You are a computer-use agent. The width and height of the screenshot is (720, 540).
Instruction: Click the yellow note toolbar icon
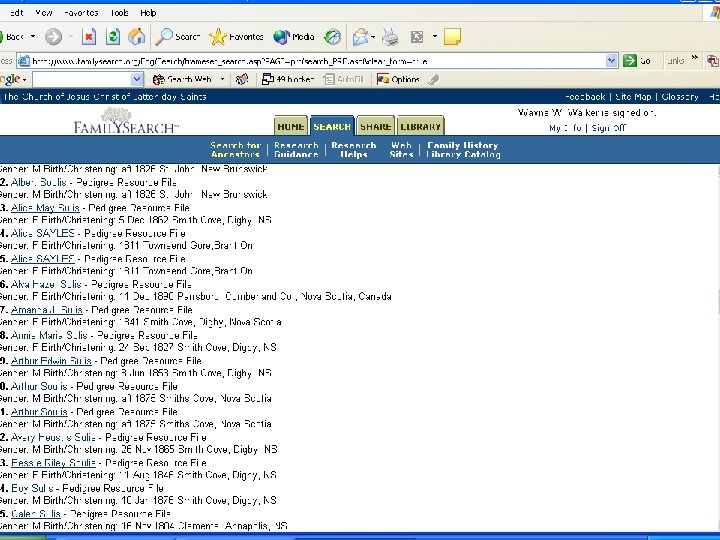tap(452, 37)
